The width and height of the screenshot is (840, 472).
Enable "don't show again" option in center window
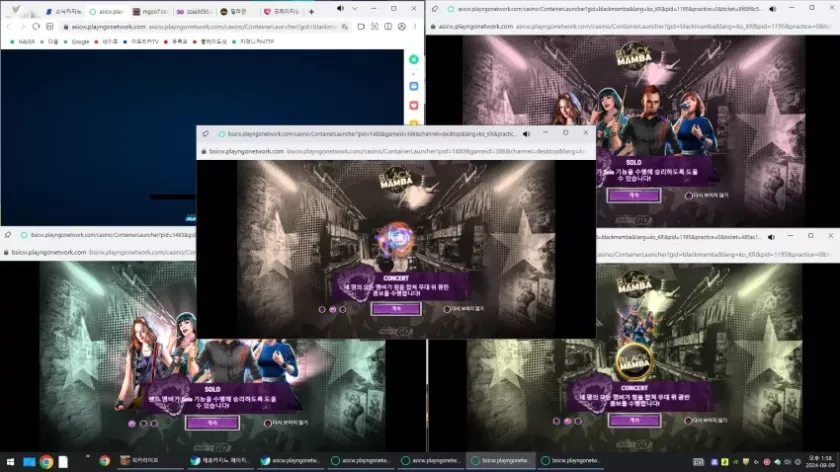click(x=447, y=309)
